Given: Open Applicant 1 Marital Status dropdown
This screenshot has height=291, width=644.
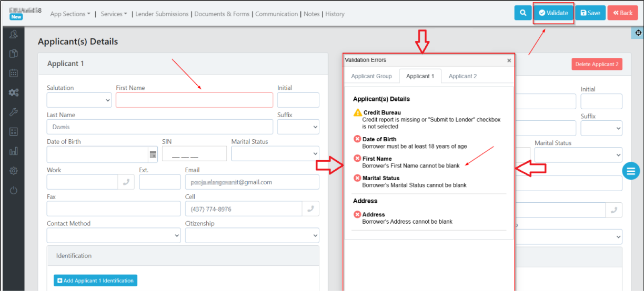Looking at the screenshot, I should [275, 154].
